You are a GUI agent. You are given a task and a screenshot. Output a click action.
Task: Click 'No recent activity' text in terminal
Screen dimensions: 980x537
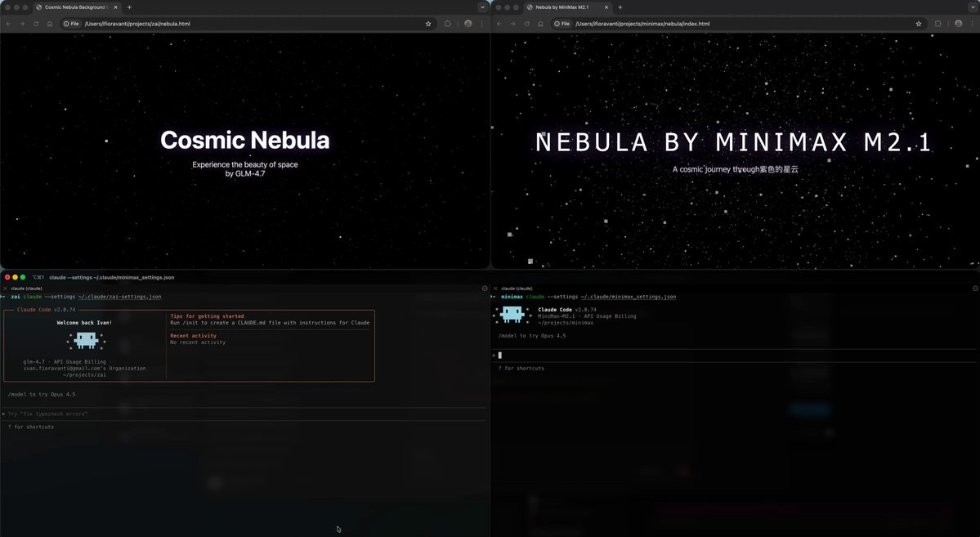point(198,342)
